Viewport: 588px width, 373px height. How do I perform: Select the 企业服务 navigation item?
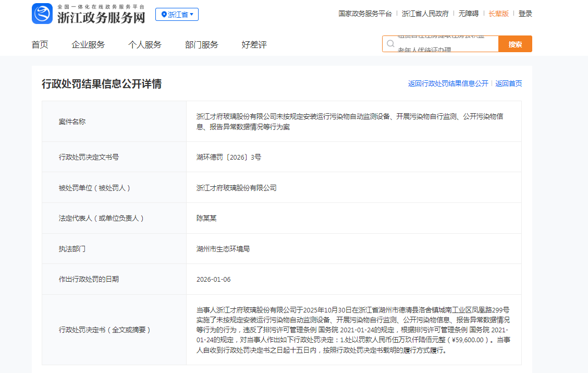(x=88, y=45)
